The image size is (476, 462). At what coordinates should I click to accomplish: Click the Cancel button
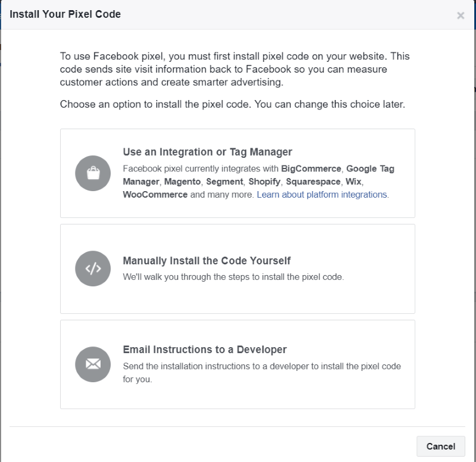[x=441, y=446]
